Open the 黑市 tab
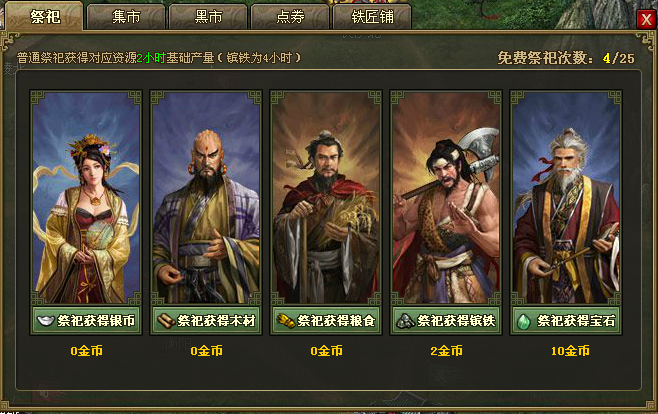Image resolution: width=658 pixels, height=414 pixels. (208, 17)
